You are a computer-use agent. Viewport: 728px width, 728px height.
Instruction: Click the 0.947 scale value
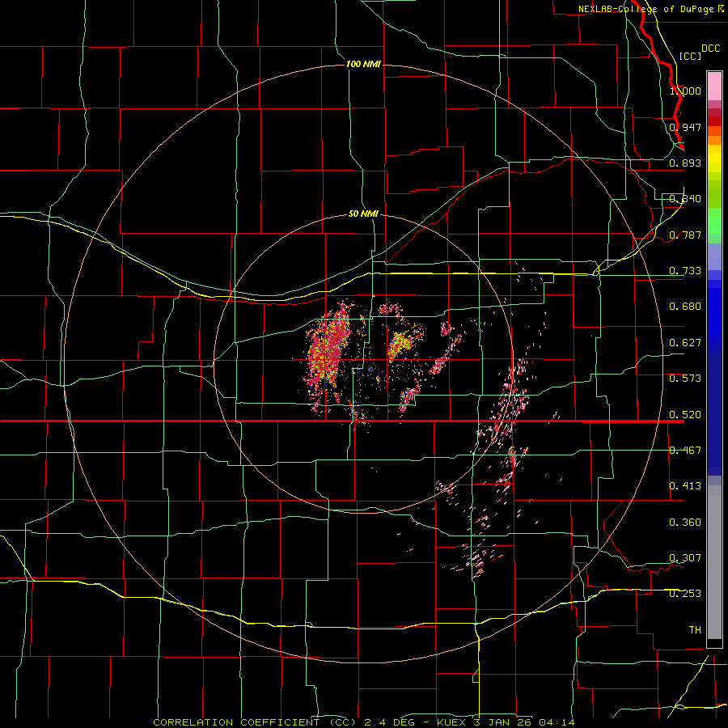coord(685,127)
